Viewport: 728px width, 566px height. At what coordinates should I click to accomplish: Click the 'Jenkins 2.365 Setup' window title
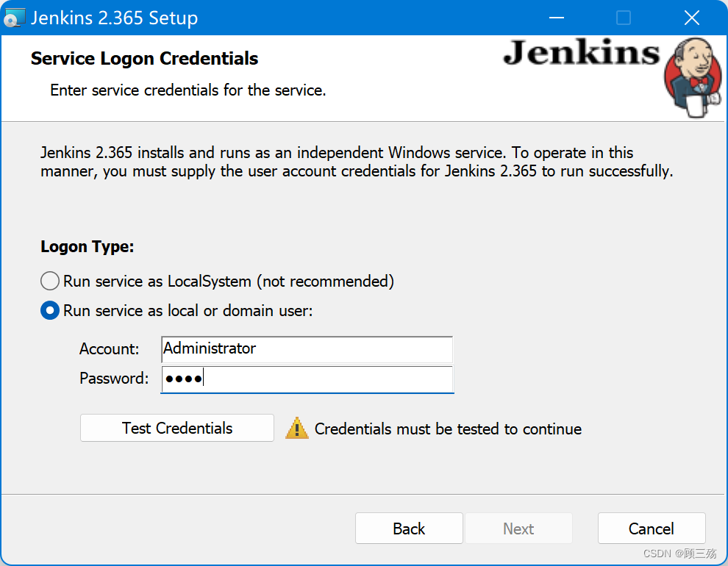114,18
